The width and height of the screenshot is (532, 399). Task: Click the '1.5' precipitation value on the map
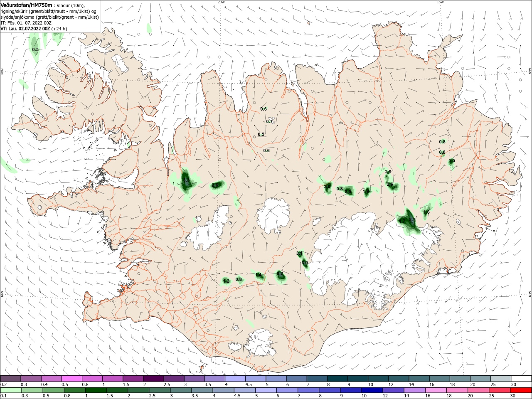[452, 160]
